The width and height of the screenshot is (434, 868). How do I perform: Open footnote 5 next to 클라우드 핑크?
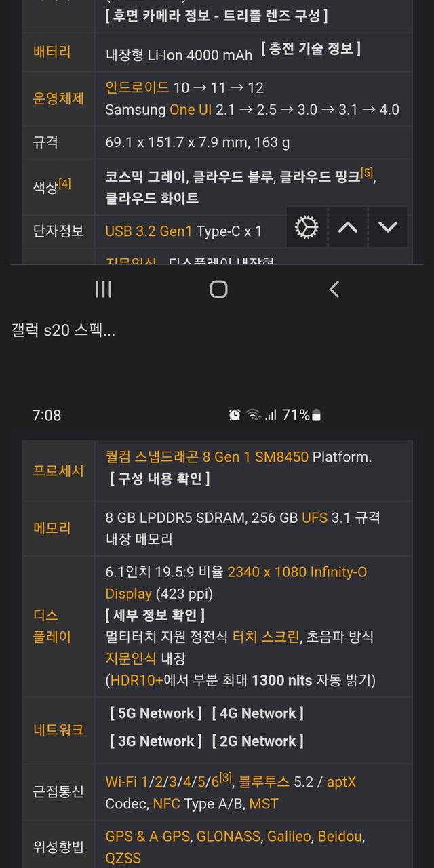point(367,174)
